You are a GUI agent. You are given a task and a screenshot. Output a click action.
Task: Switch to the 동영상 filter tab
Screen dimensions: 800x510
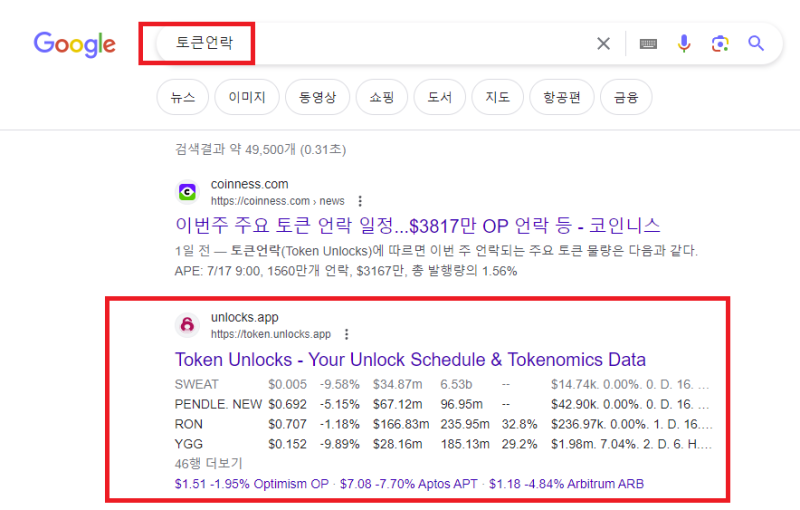click(x=317, y=97)
